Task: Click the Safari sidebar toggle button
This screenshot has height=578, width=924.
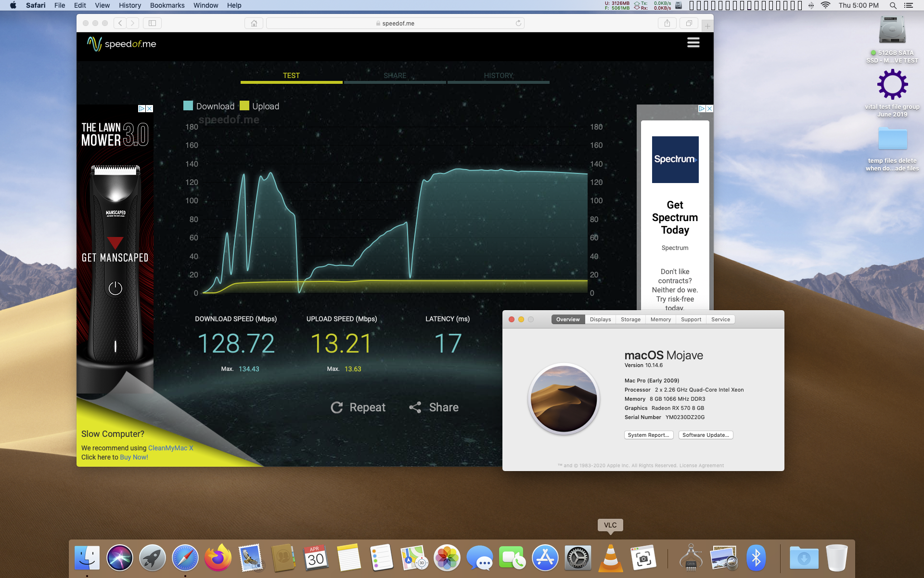Action: [152, 23]
